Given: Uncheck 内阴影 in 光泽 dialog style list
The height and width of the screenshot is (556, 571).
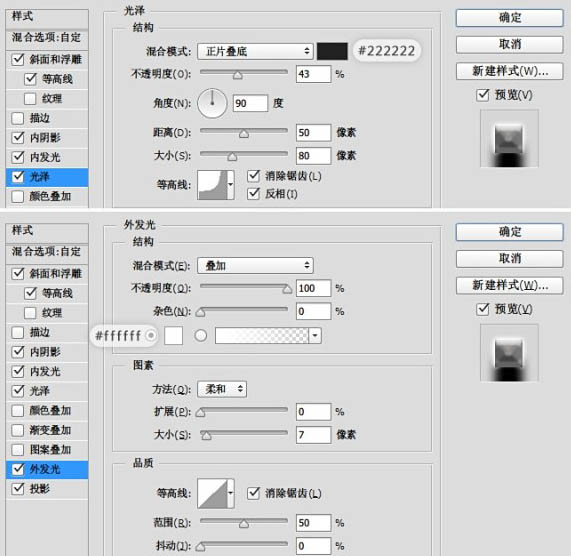Looking at the screenshot, I should [17, 138].
